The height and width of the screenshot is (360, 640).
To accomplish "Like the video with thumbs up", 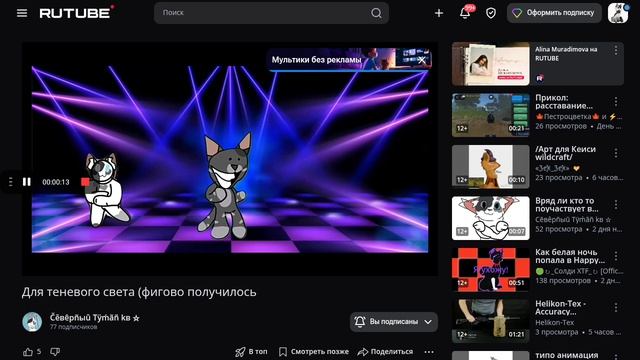I will point(28,351).
